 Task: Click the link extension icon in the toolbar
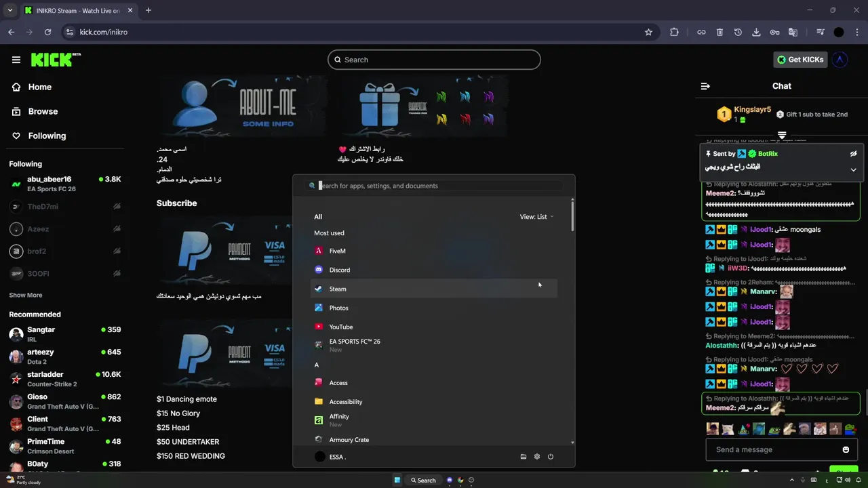[701, 32]
